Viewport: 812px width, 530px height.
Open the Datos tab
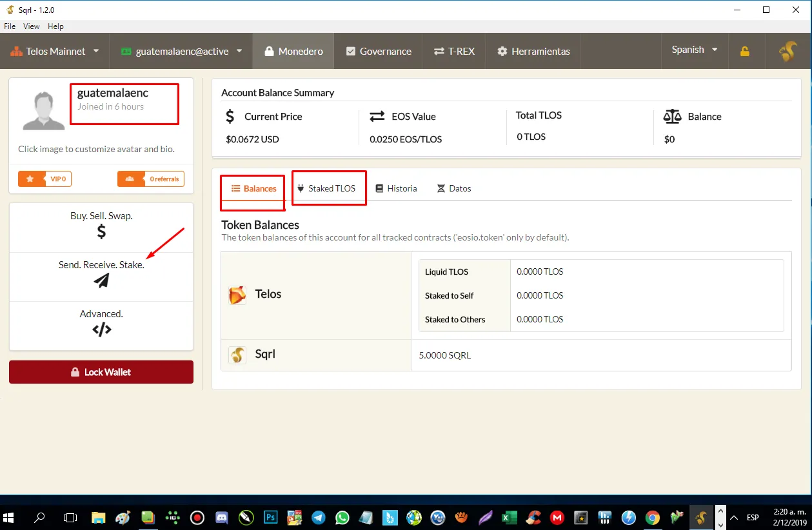[454, 189]
